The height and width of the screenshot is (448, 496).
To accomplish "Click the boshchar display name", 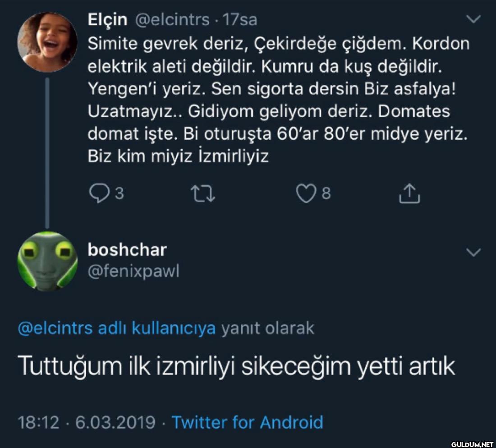I will point(126,250).
